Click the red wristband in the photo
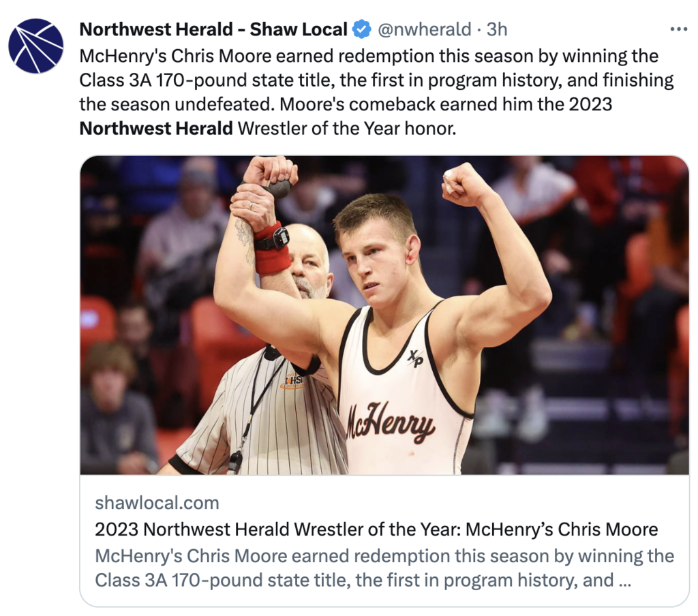 point(273,249)
